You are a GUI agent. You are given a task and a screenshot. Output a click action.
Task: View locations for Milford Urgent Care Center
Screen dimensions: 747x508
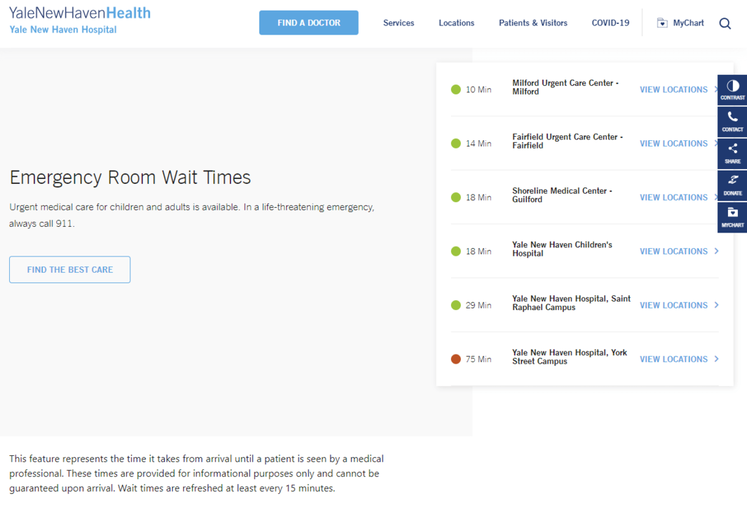[x=674, y=90]
